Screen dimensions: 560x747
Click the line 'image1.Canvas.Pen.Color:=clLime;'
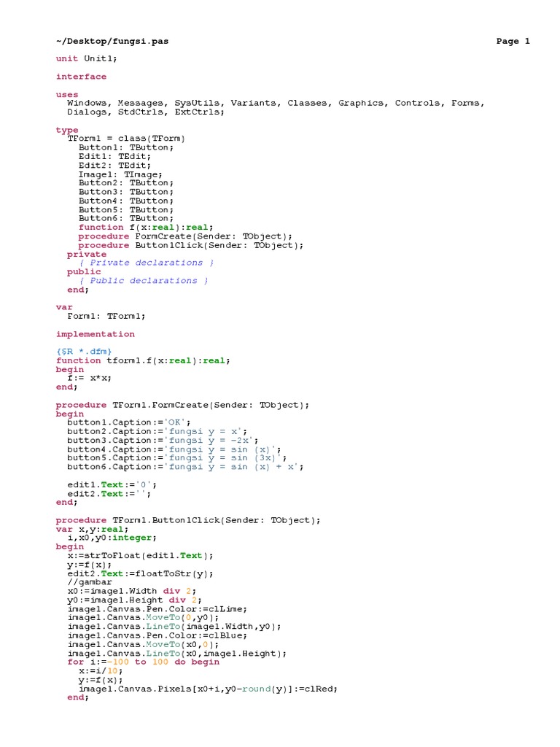pyautogui.click(x=157, y=609)
